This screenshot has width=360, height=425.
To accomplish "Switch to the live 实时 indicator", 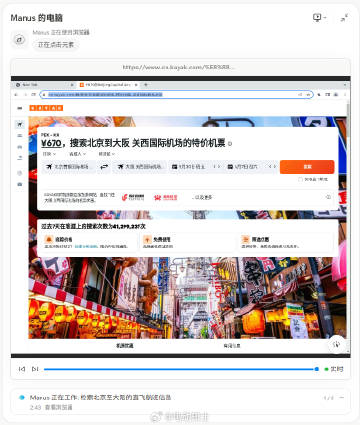I will coord(334,369).
